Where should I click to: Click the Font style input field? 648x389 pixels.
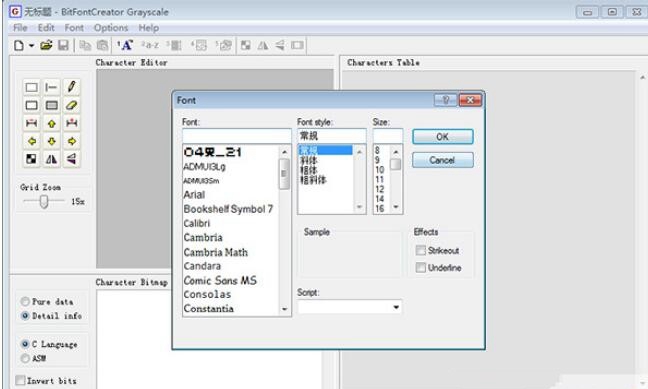pos(331,136)
